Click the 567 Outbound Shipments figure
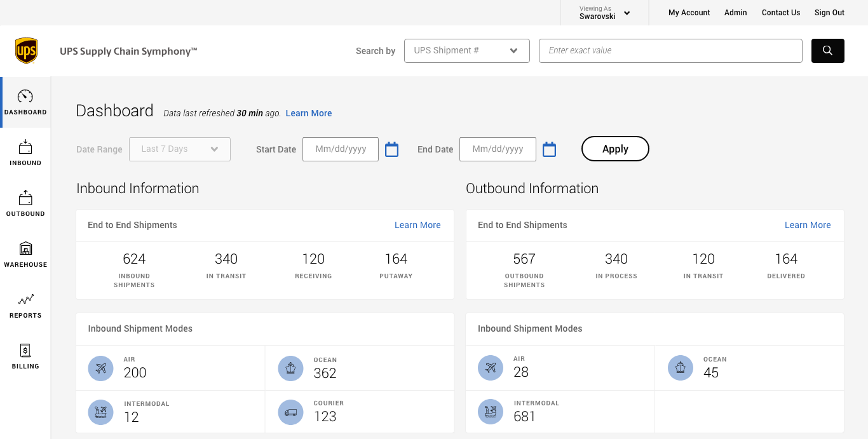This screenshot has height=439, width=868. [524, 259]
